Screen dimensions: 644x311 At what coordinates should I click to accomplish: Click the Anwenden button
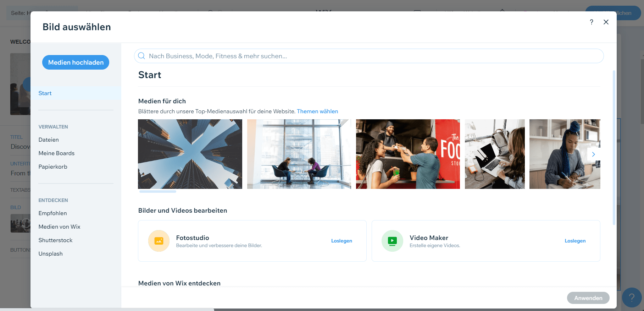pos(588,298)
